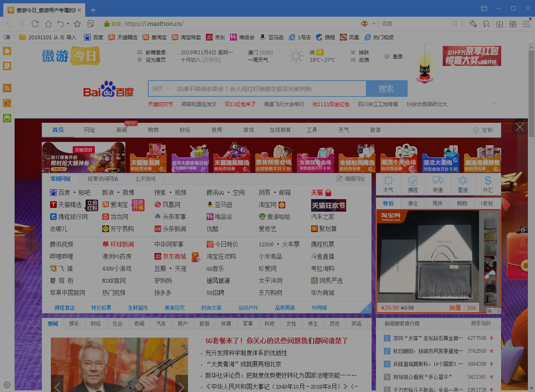Click the split-screen grid icon in toolbar
The height and width of the screenshot is (392, 535).
[x=513, y=24]
